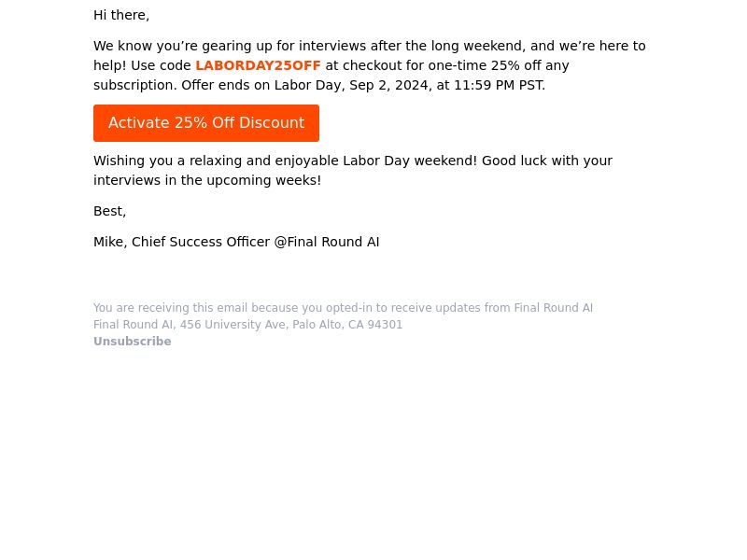747x560 pixels.
Task: Click the 'You are receiving this email' notice
Action: click(170, 308)
